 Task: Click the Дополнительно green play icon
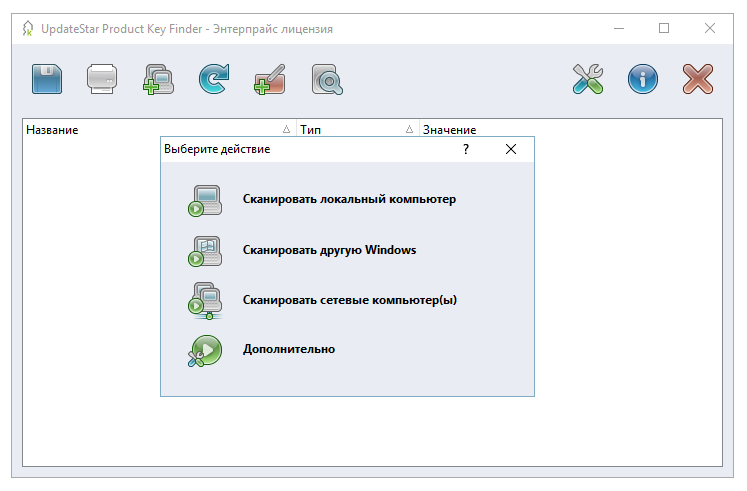point(205,351)
